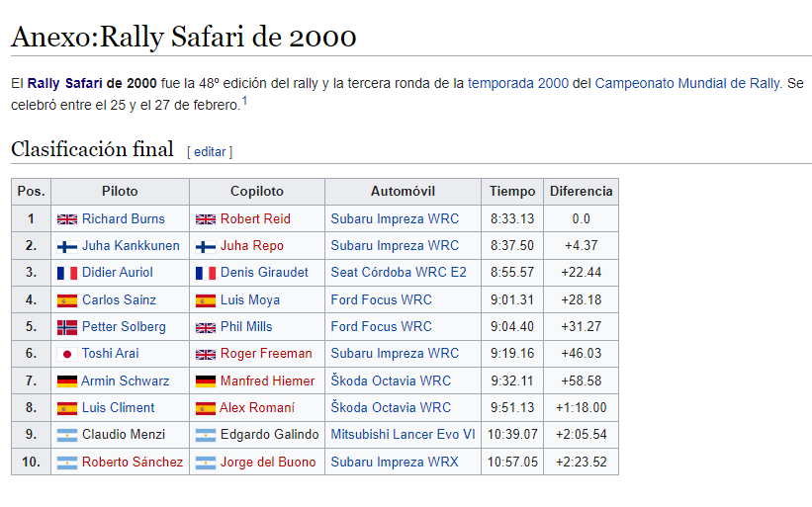Click the Finland flag beside Juha Repo
The width and height of the screenshot is (812, 507).
coord(206,246)
